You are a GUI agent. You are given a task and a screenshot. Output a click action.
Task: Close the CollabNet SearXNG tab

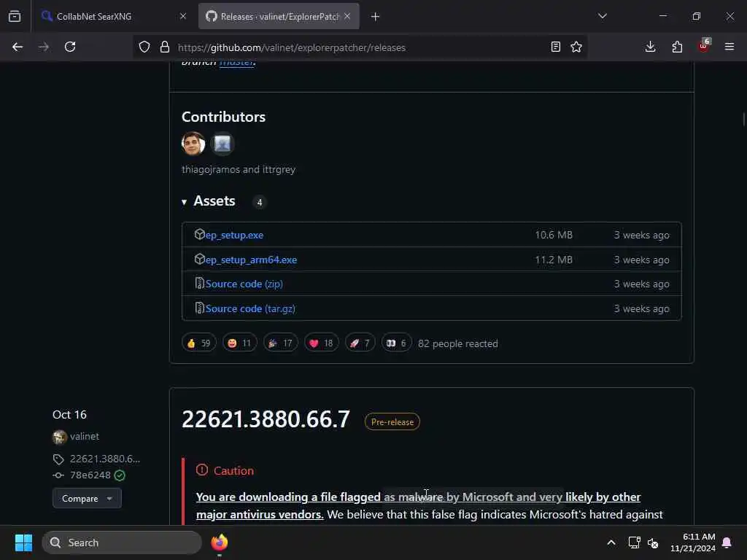pyautogui.click(x=183, y=16)
